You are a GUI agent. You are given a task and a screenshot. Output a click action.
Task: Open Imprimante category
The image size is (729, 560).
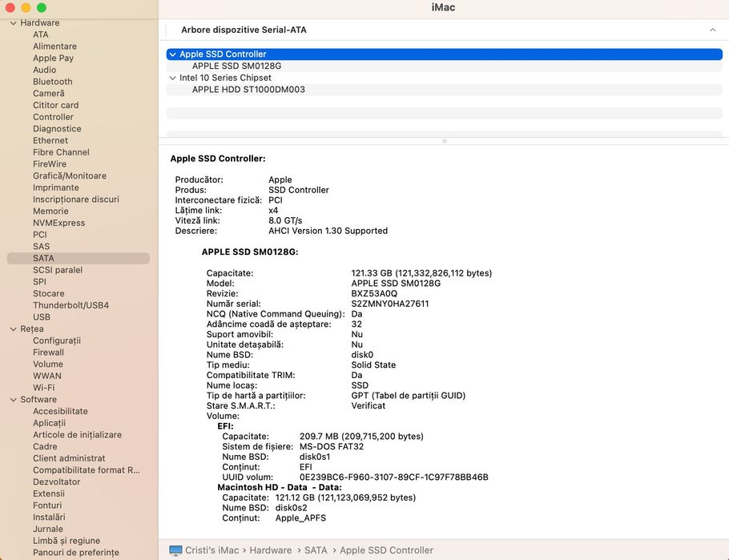(56, 187)
